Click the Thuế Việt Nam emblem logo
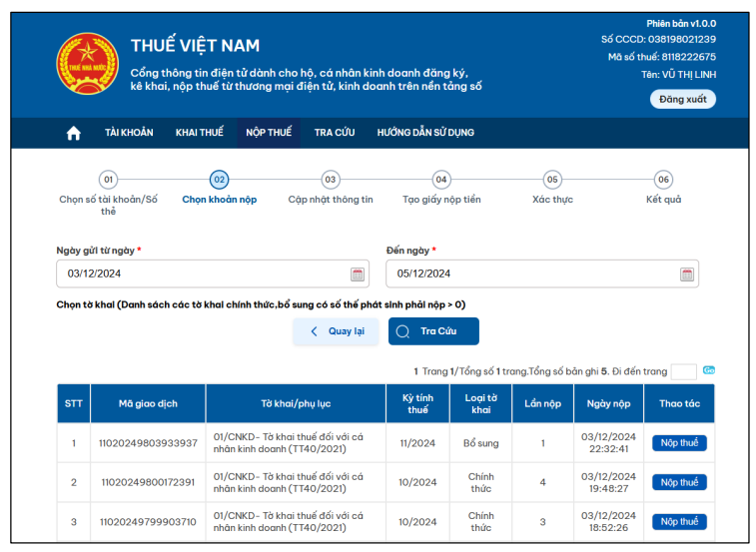The image size is (756, 552). coord(87,63)
